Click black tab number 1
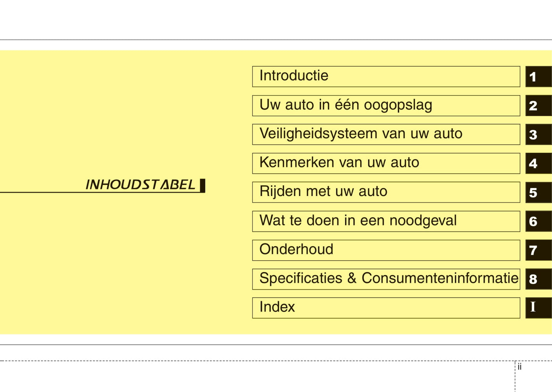 click(x=538, y=77)
